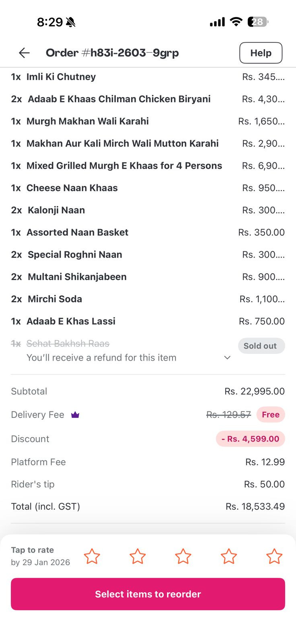The height and width of the screenshot is (644, 296).
Task: Rate order with the fifth star
Action: pos(274,556)
